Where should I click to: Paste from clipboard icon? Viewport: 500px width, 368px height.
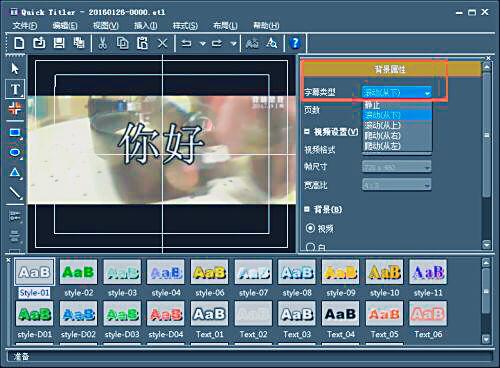143,43
